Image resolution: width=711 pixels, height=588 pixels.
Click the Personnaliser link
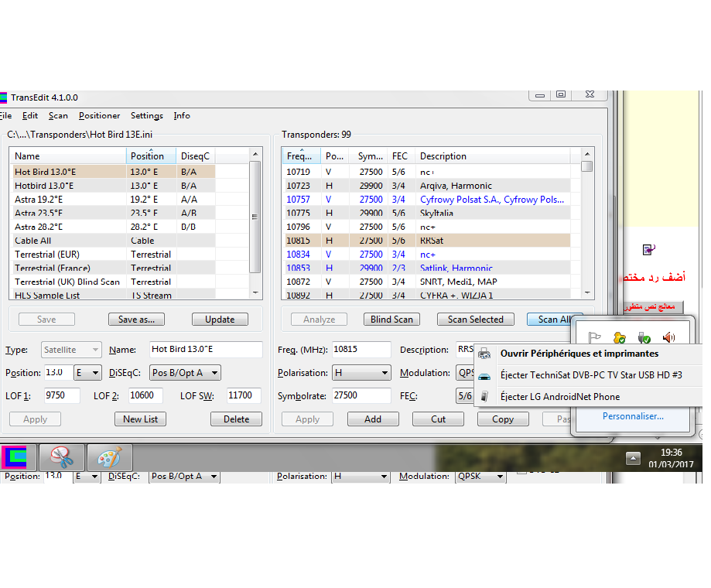(633, 416)
